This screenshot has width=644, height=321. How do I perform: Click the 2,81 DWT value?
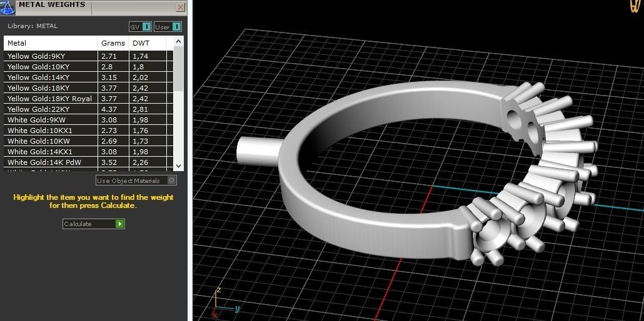point(140,109)
